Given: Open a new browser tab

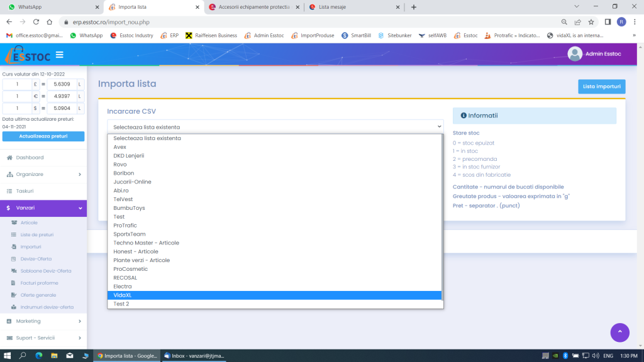Looking at the screenshot, I should point(414,7).
